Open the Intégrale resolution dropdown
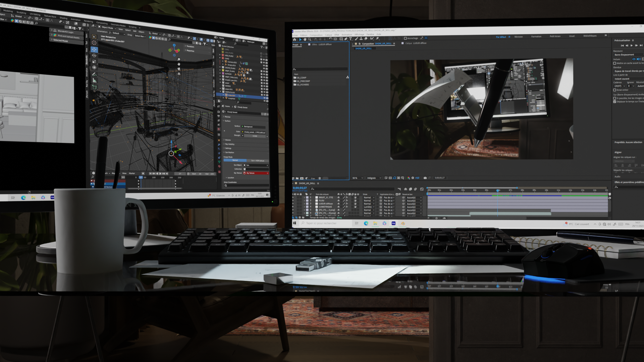Viewport: 644px width, 362px height. click(374, 178)
